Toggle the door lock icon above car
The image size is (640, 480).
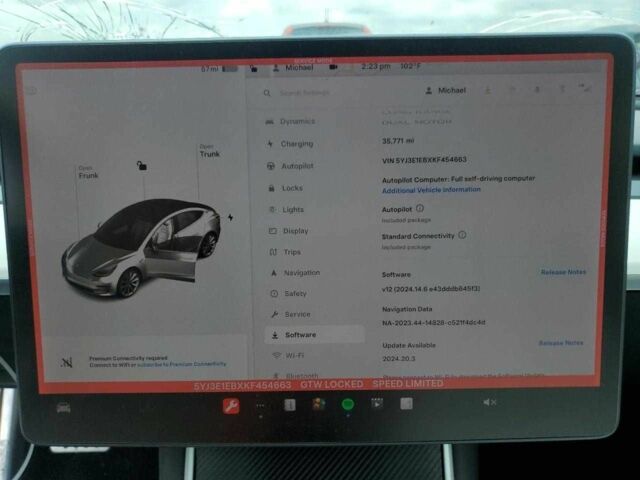141,165
